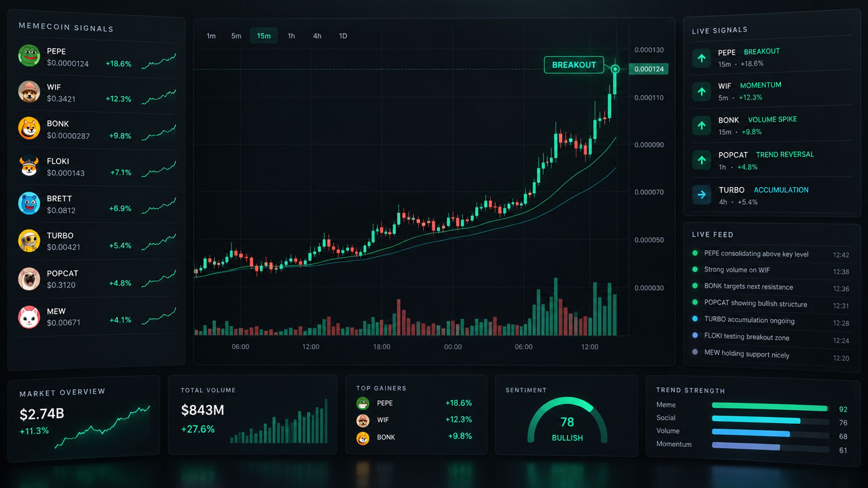
Task: Click the Meme trend strength bar
Action: click(x=770, y=407)
